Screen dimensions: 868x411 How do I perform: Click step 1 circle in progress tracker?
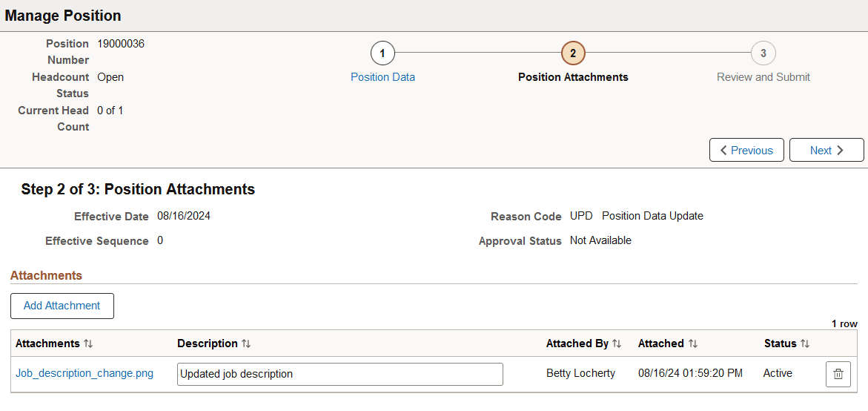(x=382, y=53)
